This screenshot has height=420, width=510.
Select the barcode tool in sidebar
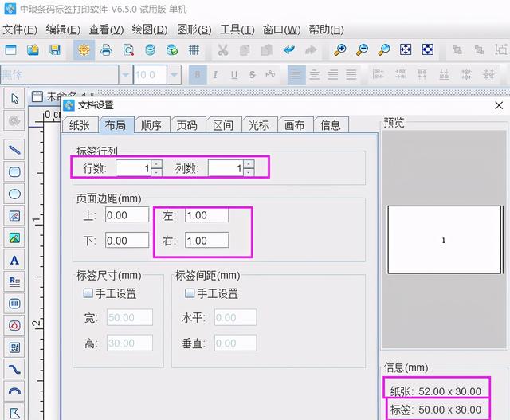[14, 304]
